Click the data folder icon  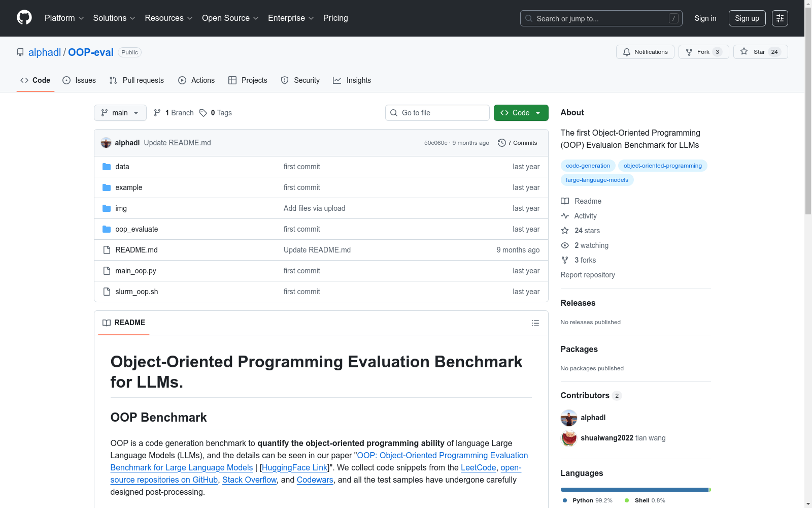(x=107, y=167)
